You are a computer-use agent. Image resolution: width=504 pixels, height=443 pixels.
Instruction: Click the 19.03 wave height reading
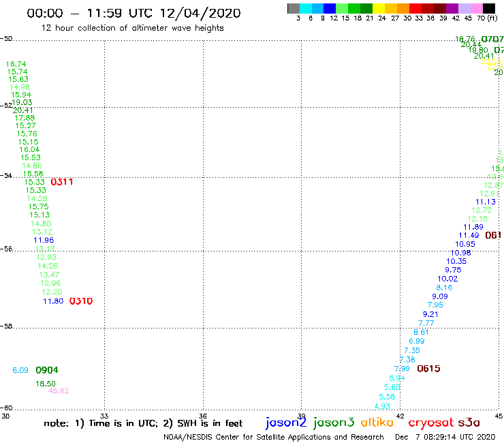(22, 103)
